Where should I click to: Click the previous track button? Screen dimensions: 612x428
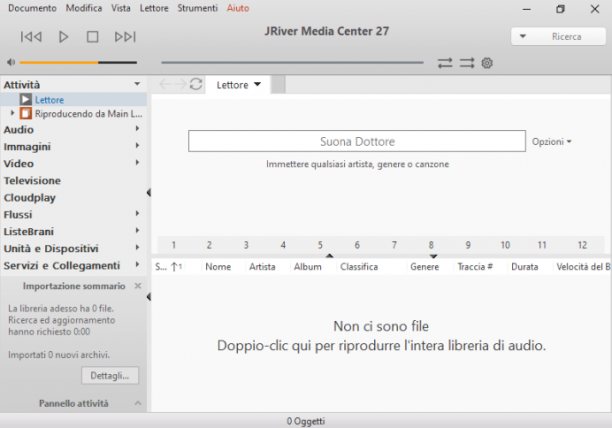(x=31, y=37)
